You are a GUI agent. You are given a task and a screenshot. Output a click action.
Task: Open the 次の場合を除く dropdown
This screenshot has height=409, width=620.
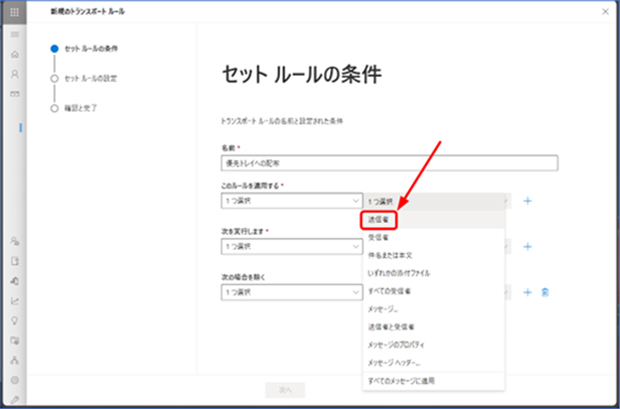pos(292,292)
